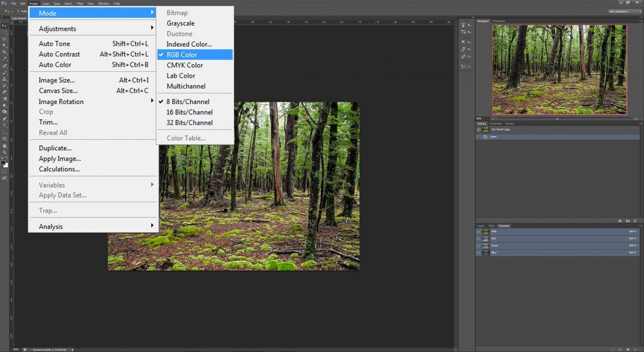Click the Navigator zoom slider handle
This screenshot has width=644, height=352.
point(557,119)
